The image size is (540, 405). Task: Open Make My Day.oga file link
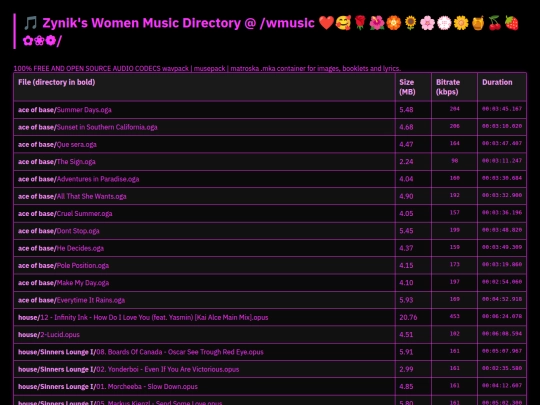[83, 283]
